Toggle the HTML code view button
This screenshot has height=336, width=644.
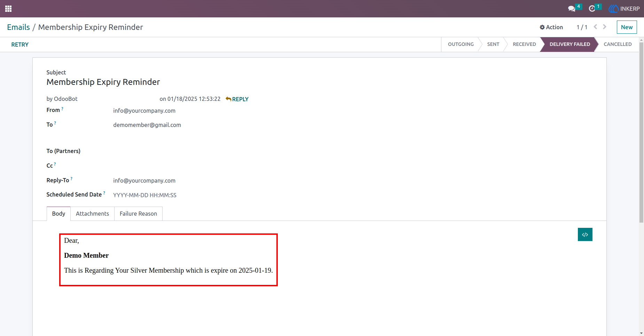coord(585,234)
